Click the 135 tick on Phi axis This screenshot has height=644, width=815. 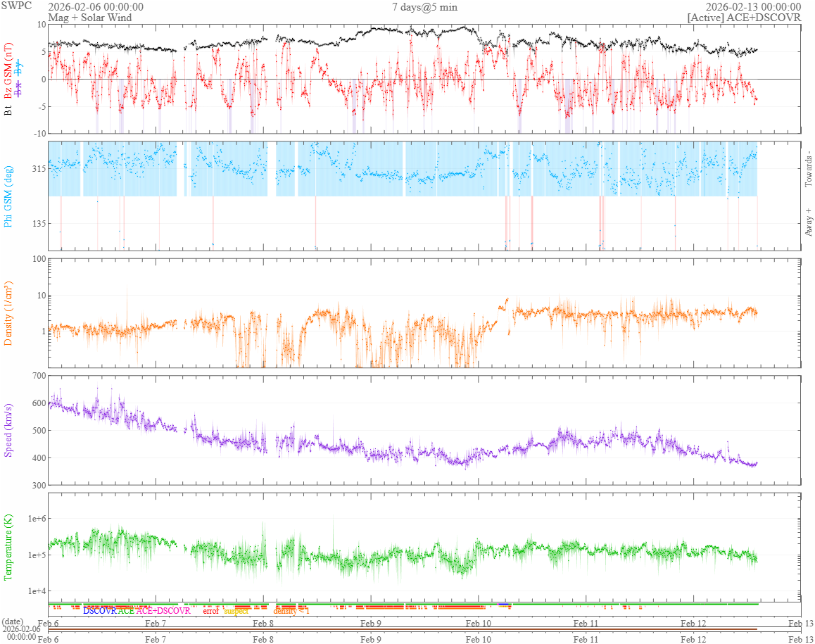[x=39, y=224]
